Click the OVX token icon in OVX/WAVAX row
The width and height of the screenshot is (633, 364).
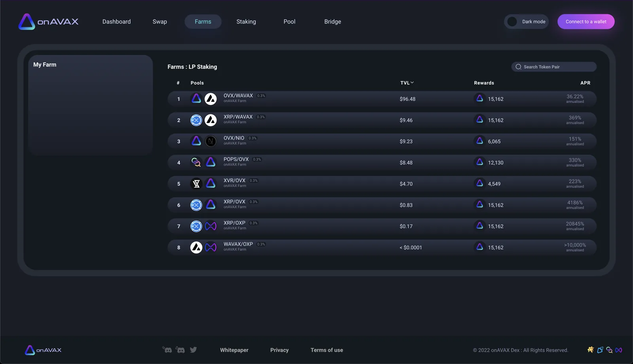pyautogui.click(x=196, y=99)
